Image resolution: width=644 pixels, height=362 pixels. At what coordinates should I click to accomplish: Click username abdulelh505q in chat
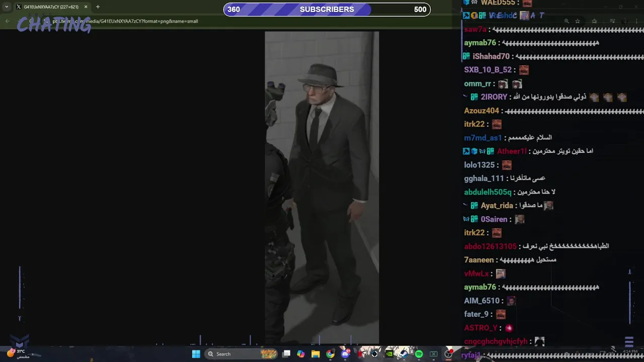pyautogui.click(x=488, y=192)
